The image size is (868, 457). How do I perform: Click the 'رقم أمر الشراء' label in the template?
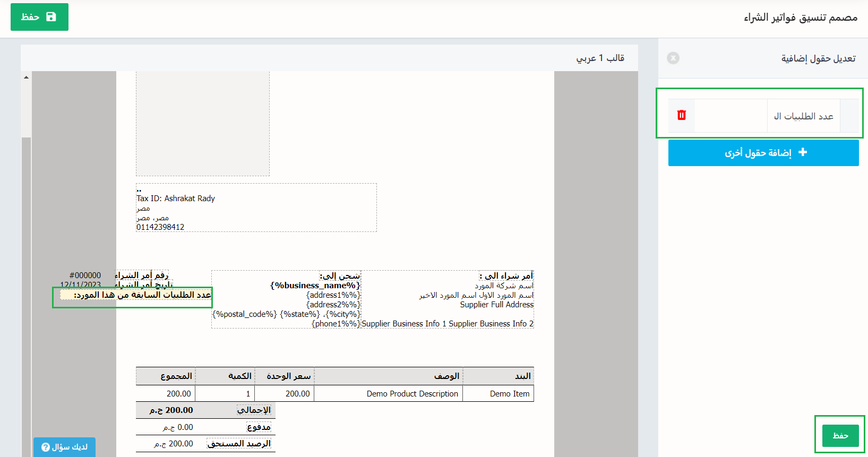point(142,275)
